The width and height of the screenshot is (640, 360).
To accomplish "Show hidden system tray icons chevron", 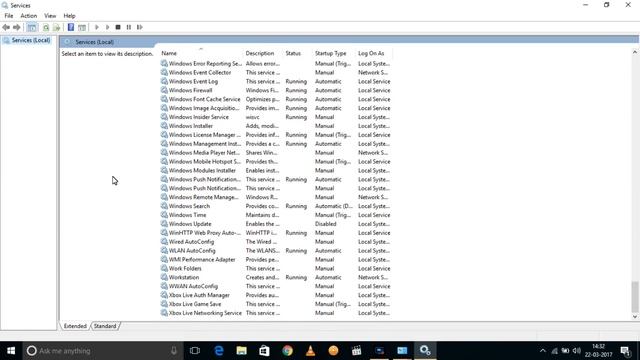I will click(542, 351).
